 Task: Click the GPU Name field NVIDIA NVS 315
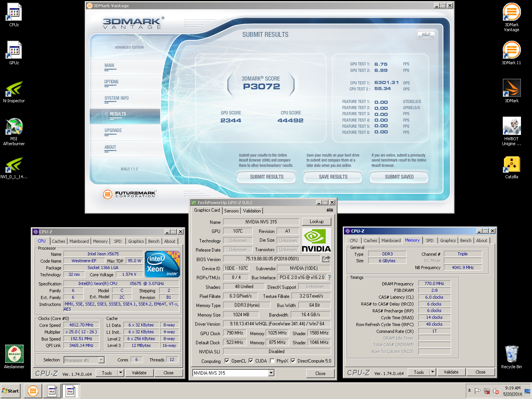pos(261,222)
